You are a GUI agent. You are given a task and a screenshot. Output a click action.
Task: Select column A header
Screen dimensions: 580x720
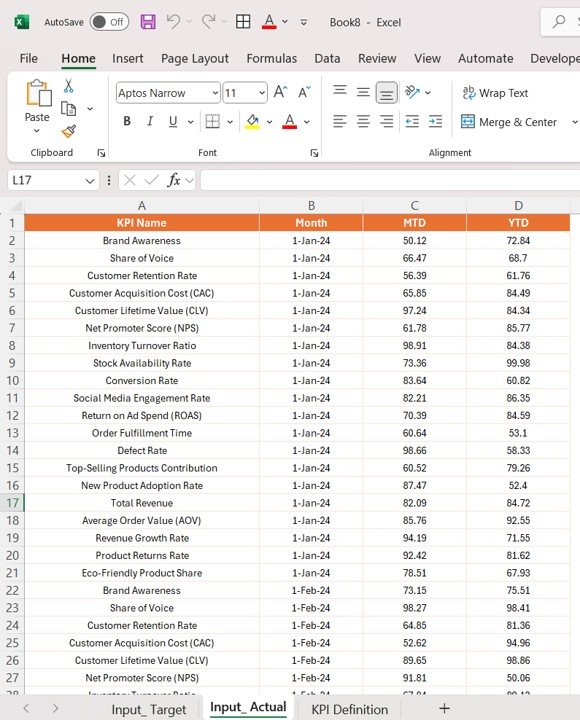point(141,206)
